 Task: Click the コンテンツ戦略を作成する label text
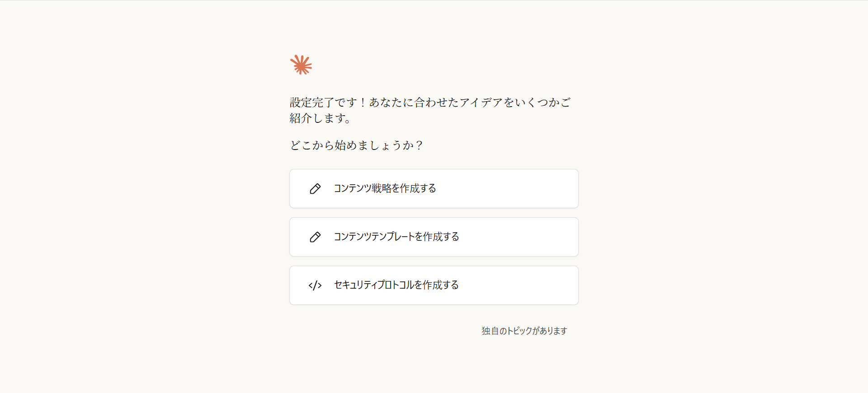click(x=385, y=188)
